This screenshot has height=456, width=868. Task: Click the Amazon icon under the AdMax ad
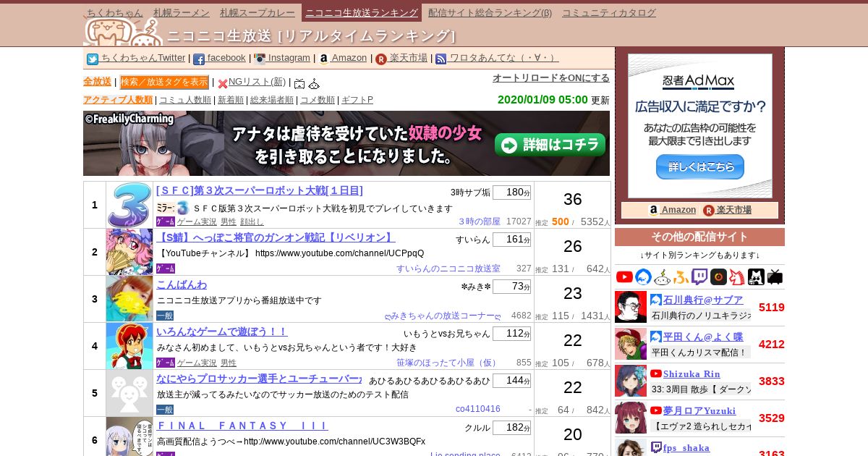point(653,210)
